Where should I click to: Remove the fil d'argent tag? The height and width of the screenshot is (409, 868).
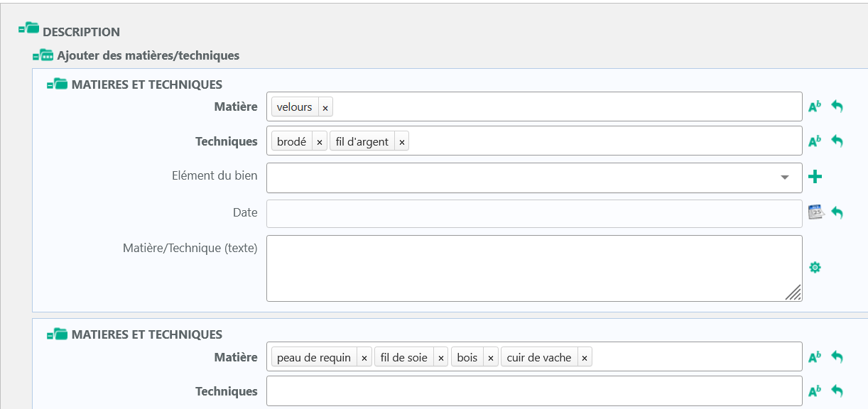point(402,142)
